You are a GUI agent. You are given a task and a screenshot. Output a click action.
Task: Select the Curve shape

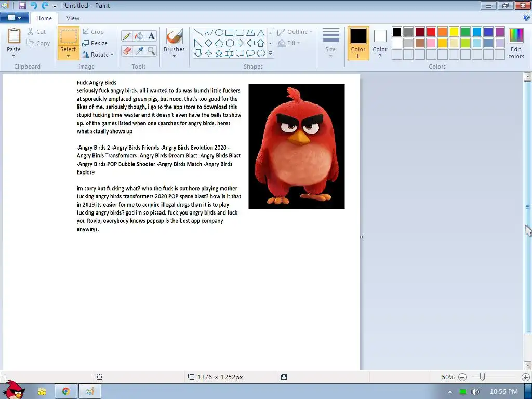click(209, 33)
